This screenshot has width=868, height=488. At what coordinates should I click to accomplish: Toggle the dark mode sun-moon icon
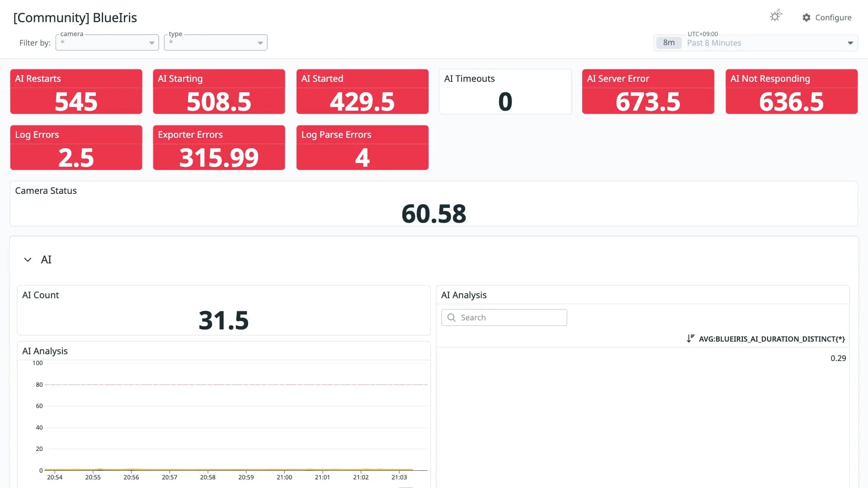point(776,16)
